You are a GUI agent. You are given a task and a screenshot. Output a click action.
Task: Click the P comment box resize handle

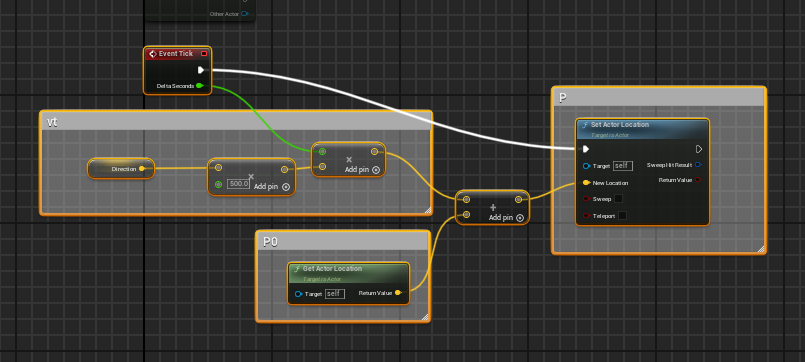761,249
